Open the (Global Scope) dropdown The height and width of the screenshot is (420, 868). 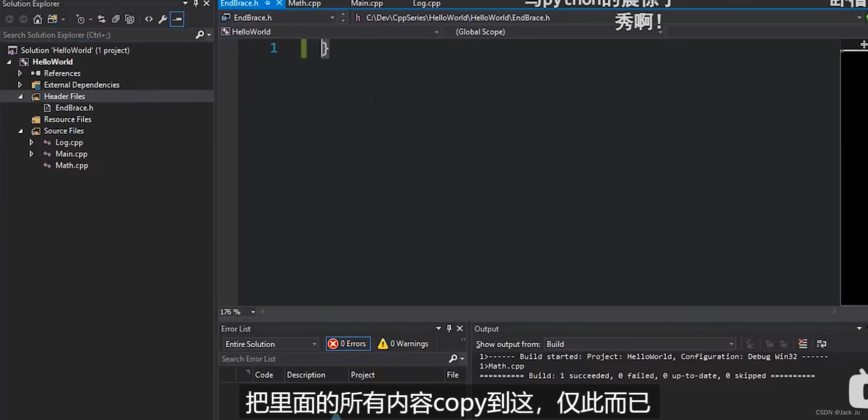660,32
